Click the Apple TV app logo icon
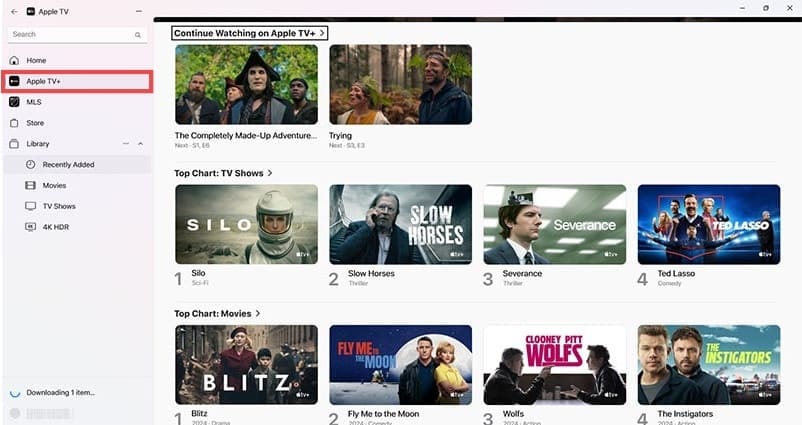The image size is (802, 425). click(x=31, y=11)
